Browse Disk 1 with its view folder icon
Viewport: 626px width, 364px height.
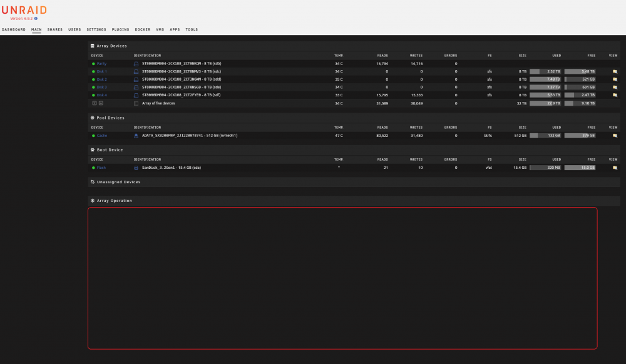click(615, 72)
